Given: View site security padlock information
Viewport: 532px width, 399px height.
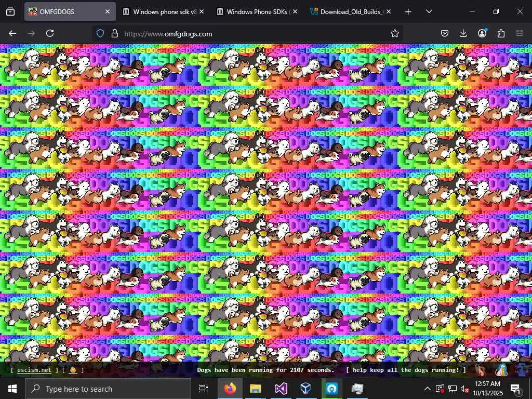Looking at the screenshot, I should [115, 33].
